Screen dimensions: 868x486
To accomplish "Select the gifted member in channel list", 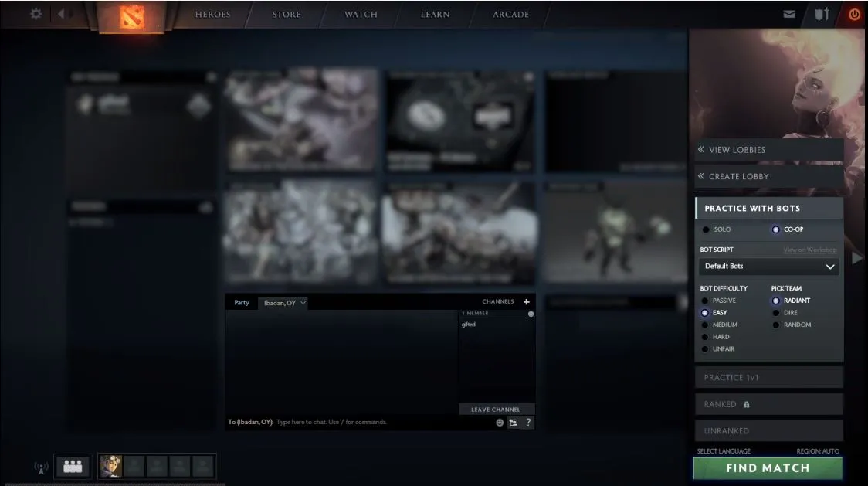I will pyautogui.click(x=468, y=325).
